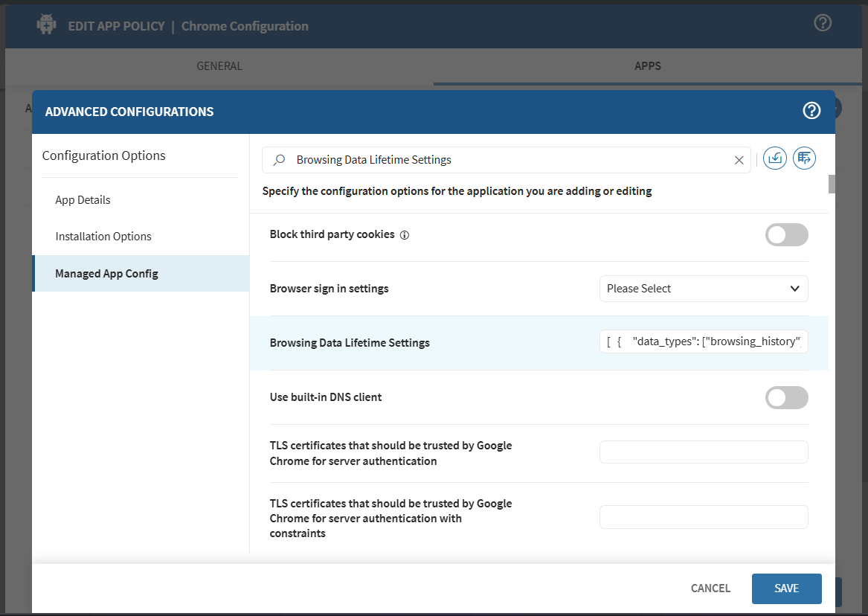The width and height of the screenshot is (868, 616).
Task: Click the export configuration icon
Action: pyautogui.click(x=804, y=158)
